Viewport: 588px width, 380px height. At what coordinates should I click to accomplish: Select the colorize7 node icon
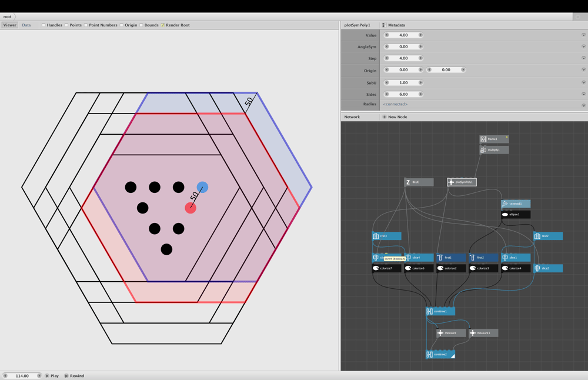[376, 268]
